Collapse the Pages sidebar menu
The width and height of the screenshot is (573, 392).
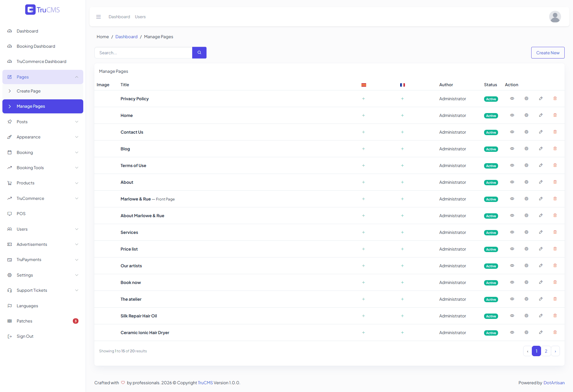43,77
